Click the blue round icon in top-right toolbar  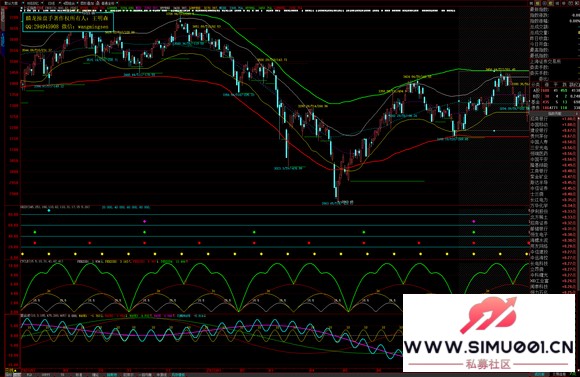tap(544, 3)
